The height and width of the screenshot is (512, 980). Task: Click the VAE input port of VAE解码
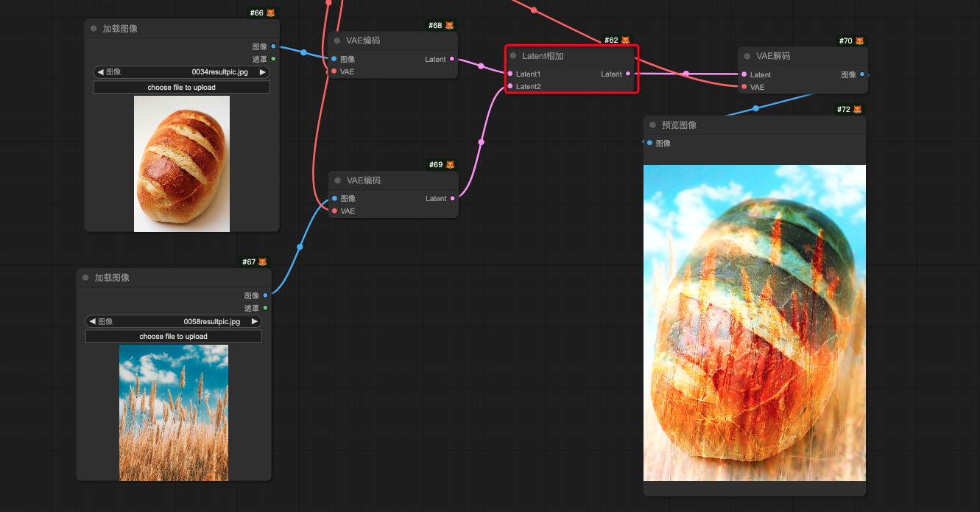pyautogui.click(x=744, y=87)
